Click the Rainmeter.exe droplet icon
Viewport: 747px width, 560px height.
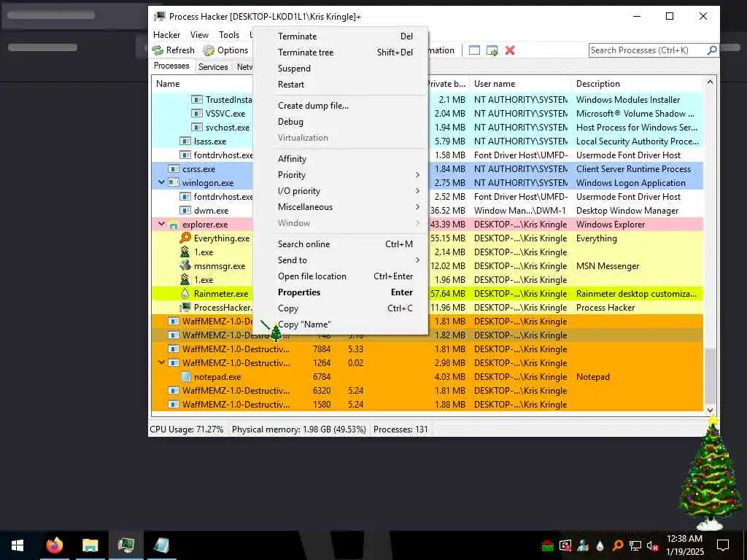[x=185, y=293]
